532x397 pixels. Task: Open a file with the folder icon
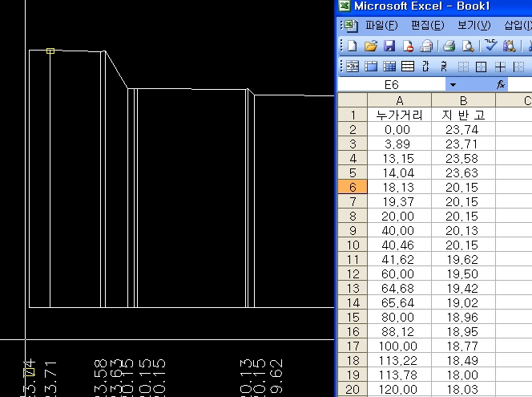point(371,46)
